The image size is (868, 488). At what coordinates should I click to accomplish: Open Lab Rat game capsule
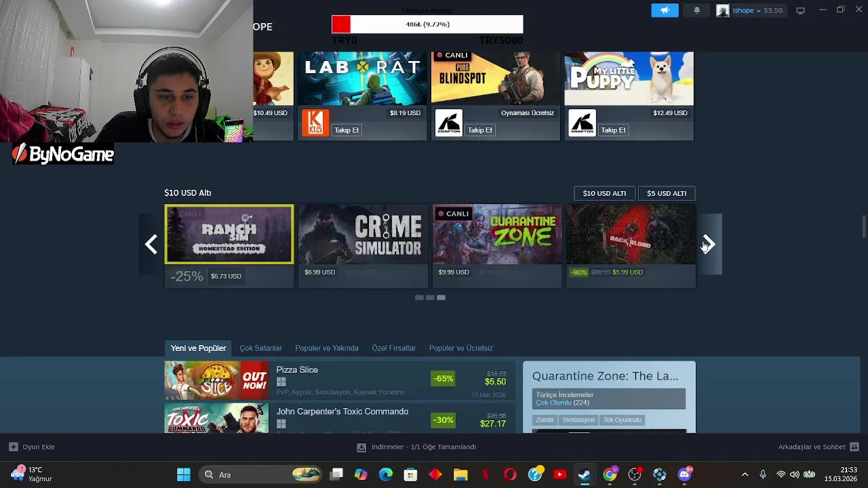point(362,79)
